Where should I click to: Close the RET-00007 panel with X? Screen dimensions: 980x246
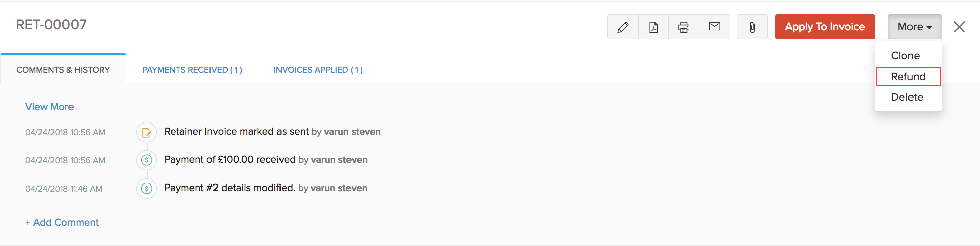tap(959, 27)
